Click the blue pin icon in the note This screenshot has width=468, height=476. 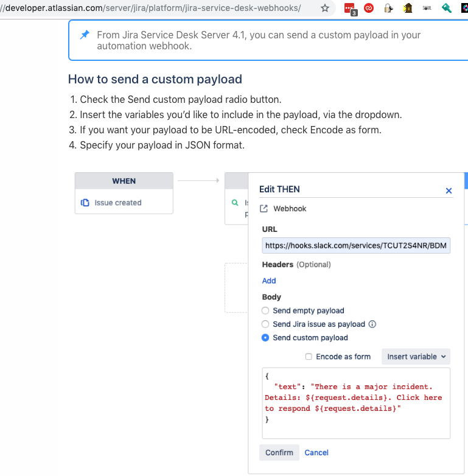[x=85, y=35]
